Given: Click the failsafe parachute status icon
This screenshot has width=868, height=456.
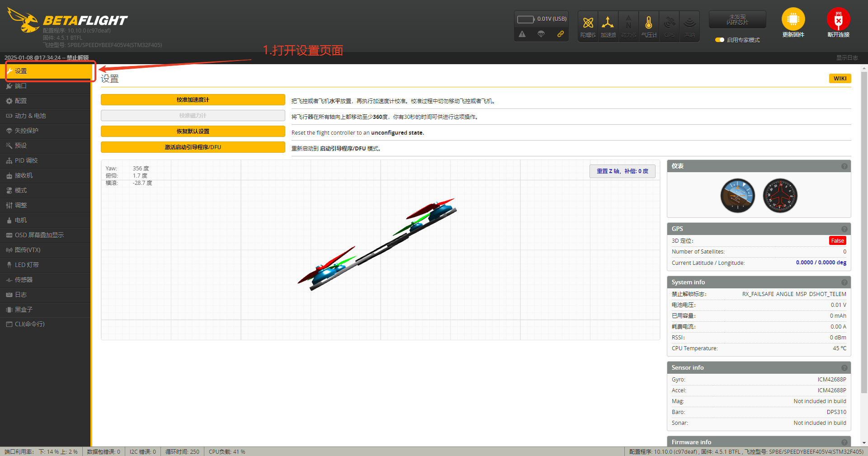Looking at the screenshot, I should tap(541, 34).
